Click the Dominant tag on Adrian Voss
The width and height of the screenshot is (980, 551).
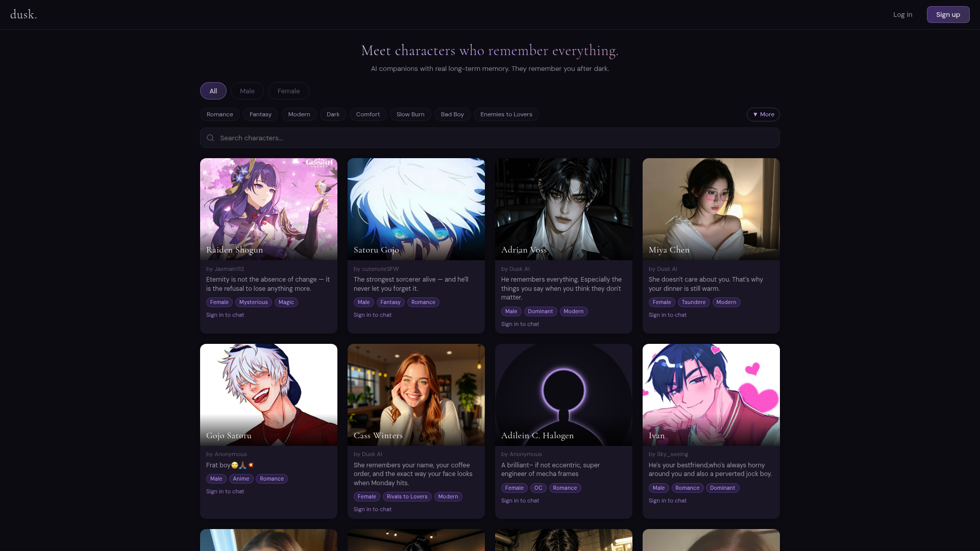click(x=541, y=311)
